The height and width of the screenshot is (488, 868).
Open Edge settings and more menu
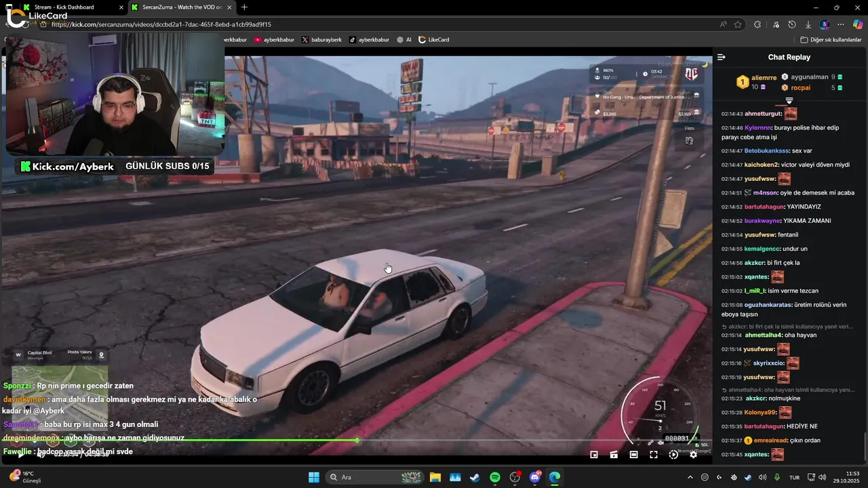(840, 24)
